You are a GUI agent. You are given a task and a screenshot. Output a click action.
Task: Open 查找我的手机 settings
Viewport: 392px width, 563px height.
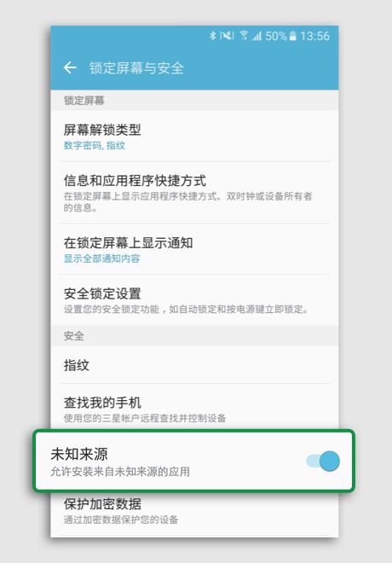tap(194, 407)
